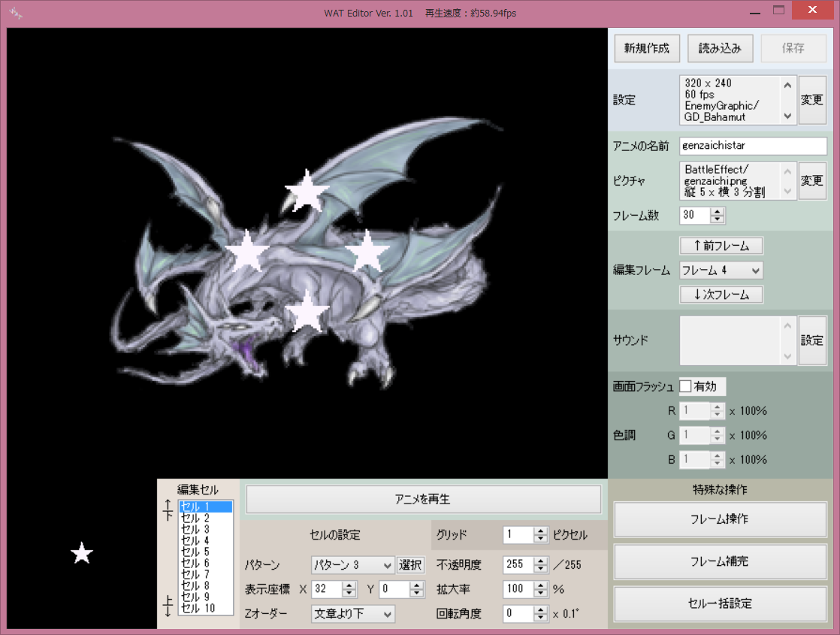This screenshot has width=840, height=635.
Task: Decrease 表示座標 Y value
Action: coord(416,593)
